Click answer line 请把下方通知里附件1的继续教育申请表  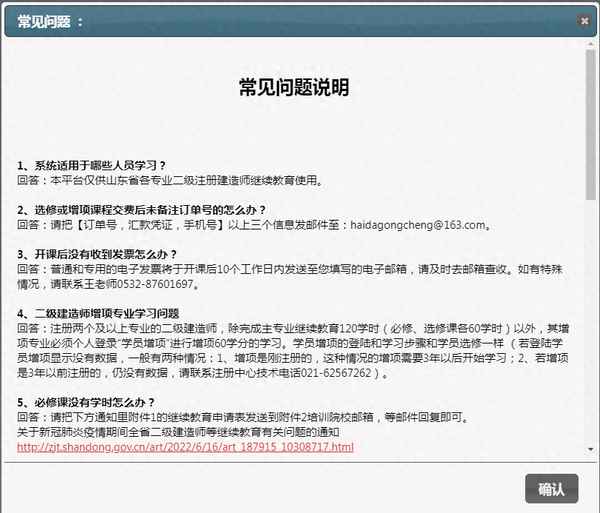(243, 417)
